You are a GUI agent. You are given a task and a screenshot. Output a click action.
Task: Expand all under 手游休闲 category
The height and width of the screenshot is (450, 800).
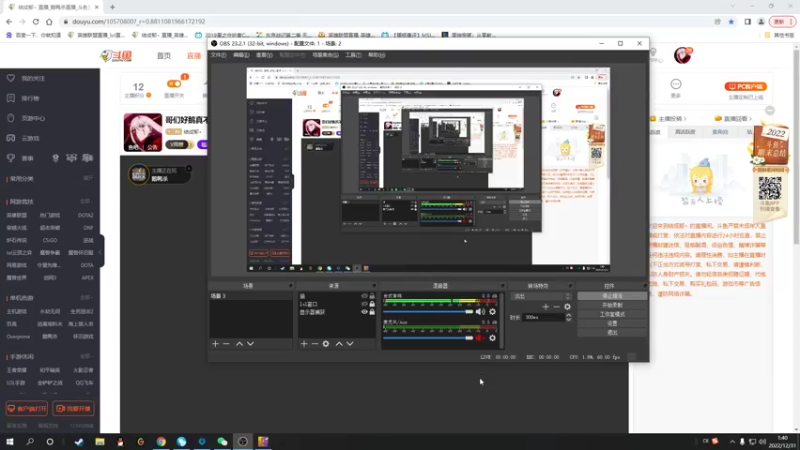86,356
